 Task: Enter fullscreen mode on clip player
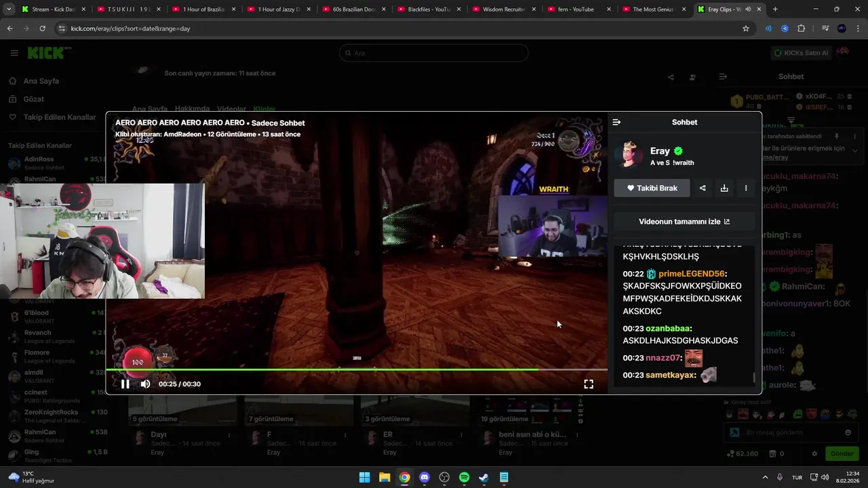pyautogui.click(x=589, y=384)
